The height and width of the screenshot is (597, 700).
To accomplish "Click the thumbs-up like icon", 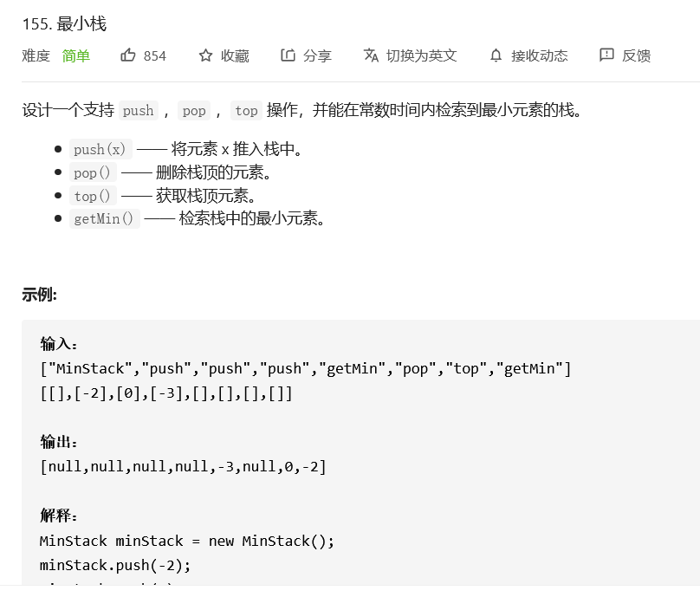I will (x=128, y=55).
